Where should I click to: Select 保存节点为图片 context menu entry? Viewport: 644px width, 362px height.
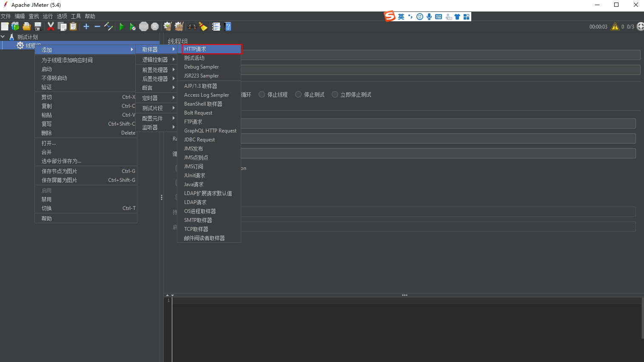tap(86, 171)
